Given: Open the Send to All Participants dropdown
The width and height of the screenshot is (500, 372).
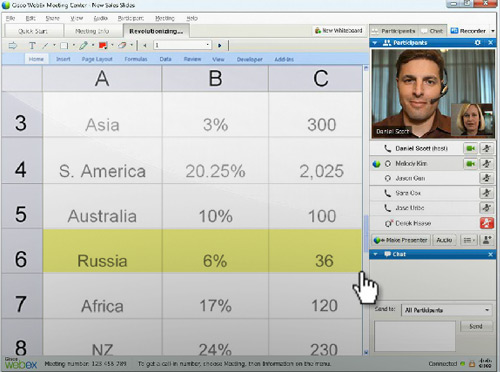Looking at the screenshot, I should 447,310.
